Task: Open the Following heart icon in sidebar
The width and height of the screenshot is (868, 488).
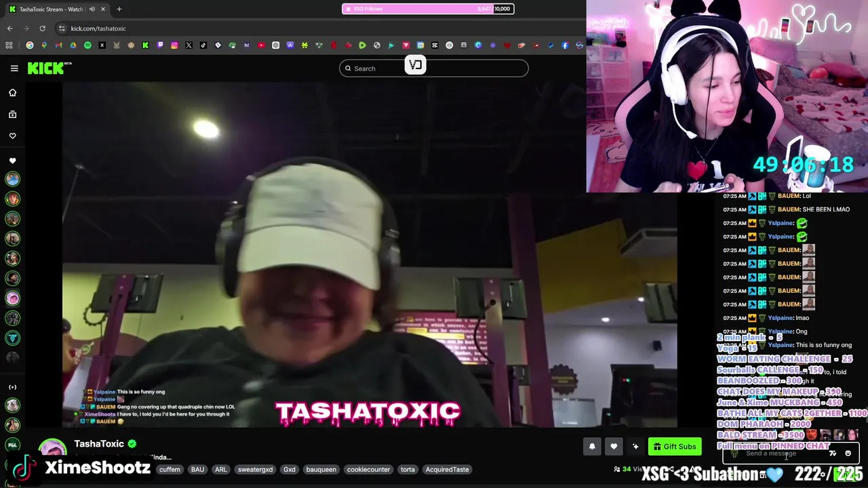Action: coord(12,136)
